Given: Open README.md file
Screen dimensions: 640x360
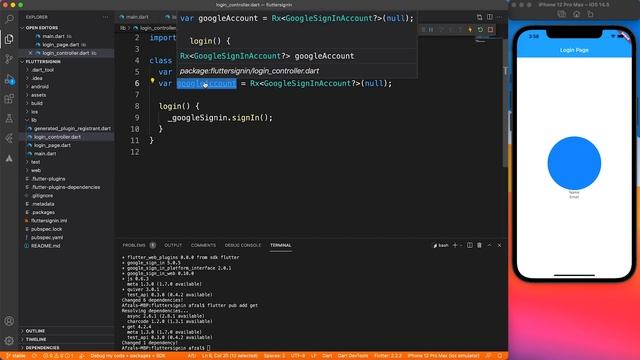Looking at the screenshot, I should [45, 246].
